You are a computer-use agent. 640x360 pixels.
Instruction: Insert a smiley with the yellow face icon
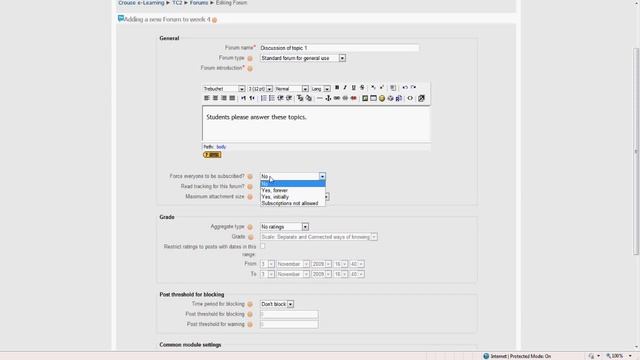[x=382, y=98]
